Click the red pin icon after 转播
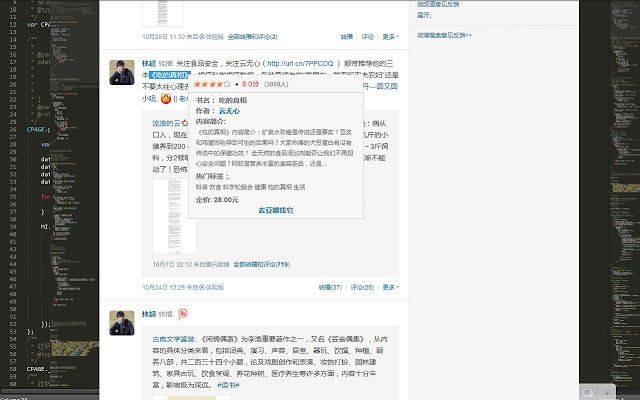Image resolution: width=640 pixels, height=400 pixels. tap(182, 313)
